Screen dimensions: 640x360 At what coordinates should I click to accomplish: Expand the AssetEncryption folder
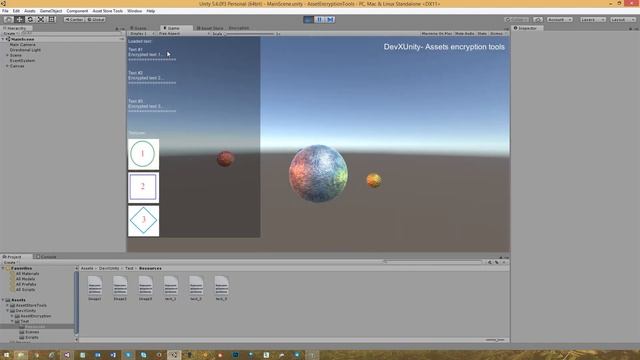coord(12,316)
